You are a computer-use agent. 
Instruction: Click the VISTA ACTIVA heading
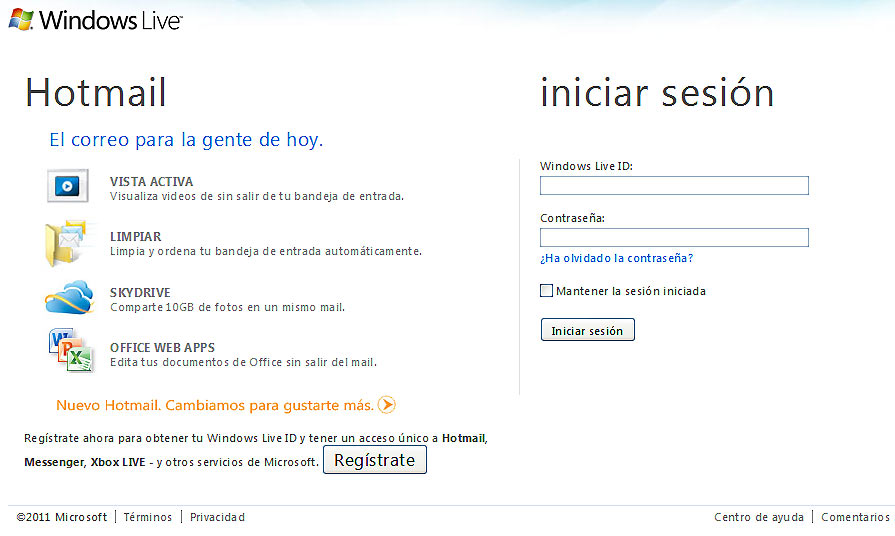pyautogui.click(x=151, y=182)
